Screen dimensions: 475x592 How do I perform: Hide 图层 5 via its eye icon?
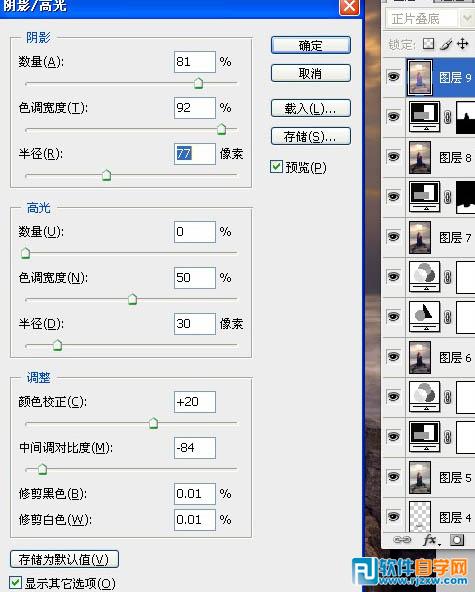pyautogui.click(x=393, y=476)
